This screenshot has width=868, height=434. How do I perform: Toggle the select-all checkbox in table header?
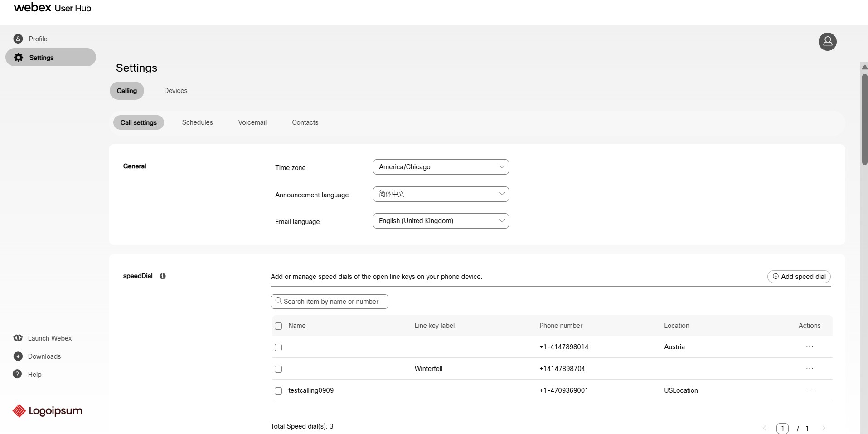pyautogui.click(x=278, y=326)
